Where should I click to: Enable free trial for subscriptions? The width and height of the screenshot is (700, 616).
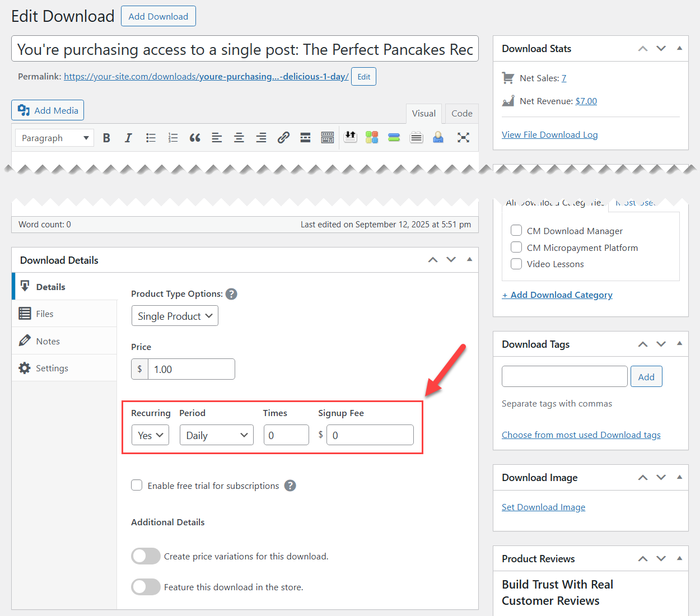pos(137,485)
